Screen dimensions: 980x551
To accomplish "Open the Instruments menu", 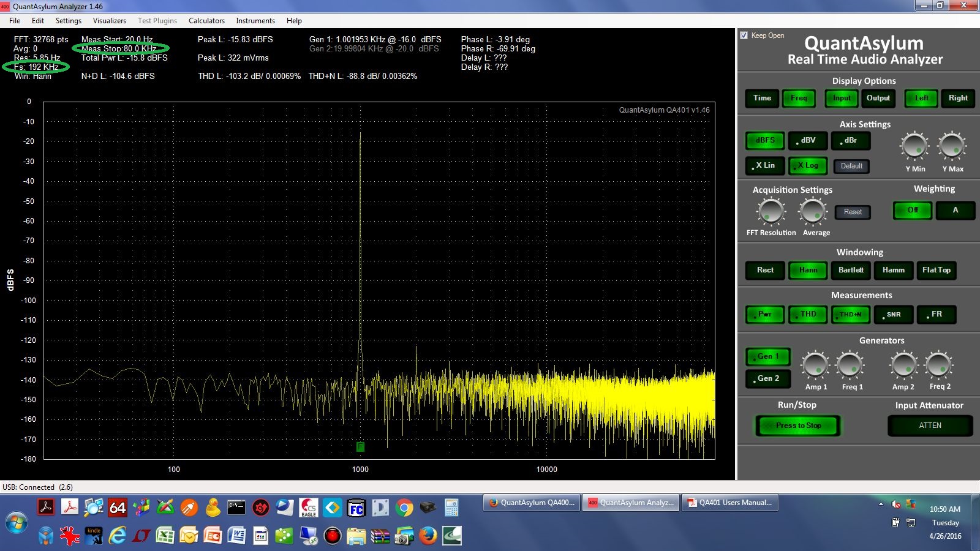I will [x=255, y=21].
